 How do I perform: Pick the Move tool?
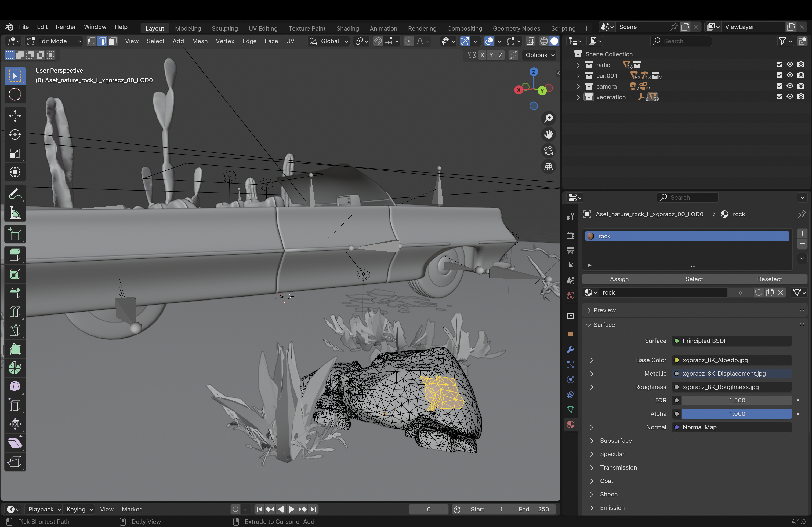tap(15, 116)
